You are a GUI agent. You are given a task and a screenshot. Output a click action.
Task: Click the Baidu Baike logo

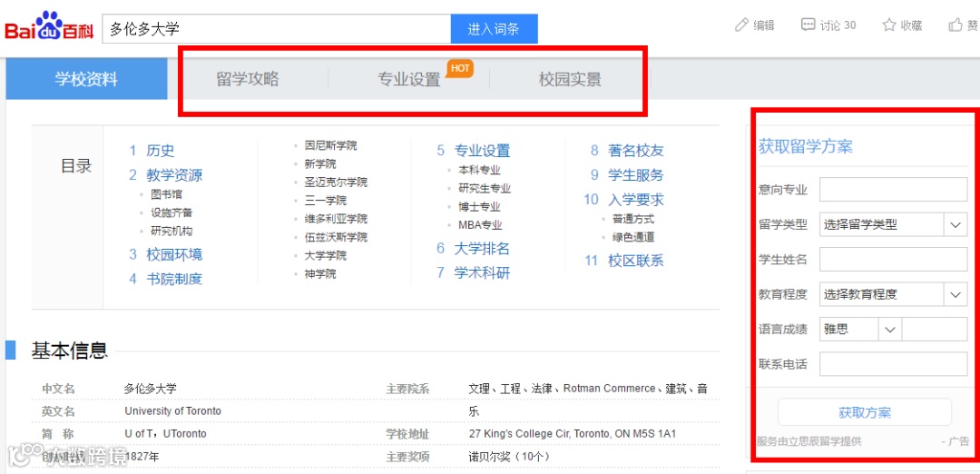[x=49, y=26]
